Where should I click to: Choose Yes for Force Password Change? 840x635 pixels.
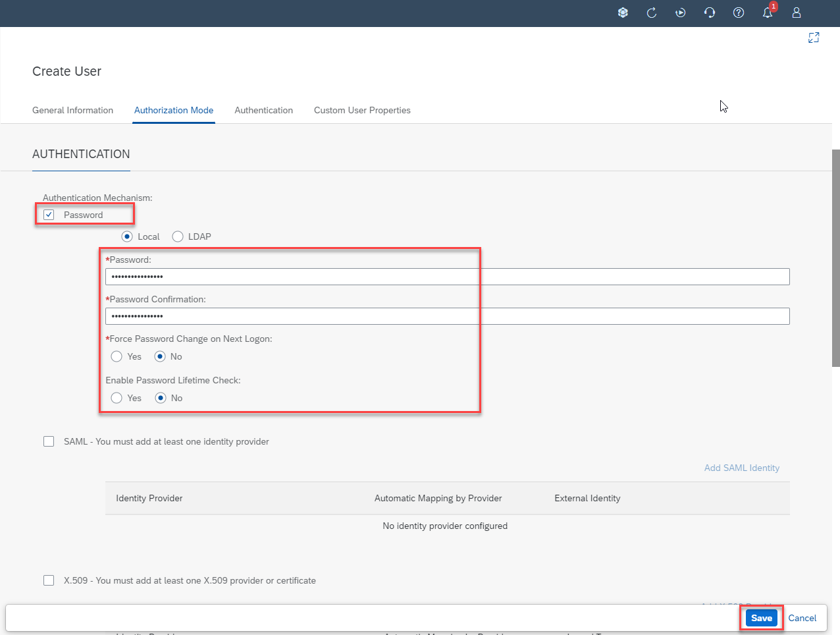pos(117,356)
